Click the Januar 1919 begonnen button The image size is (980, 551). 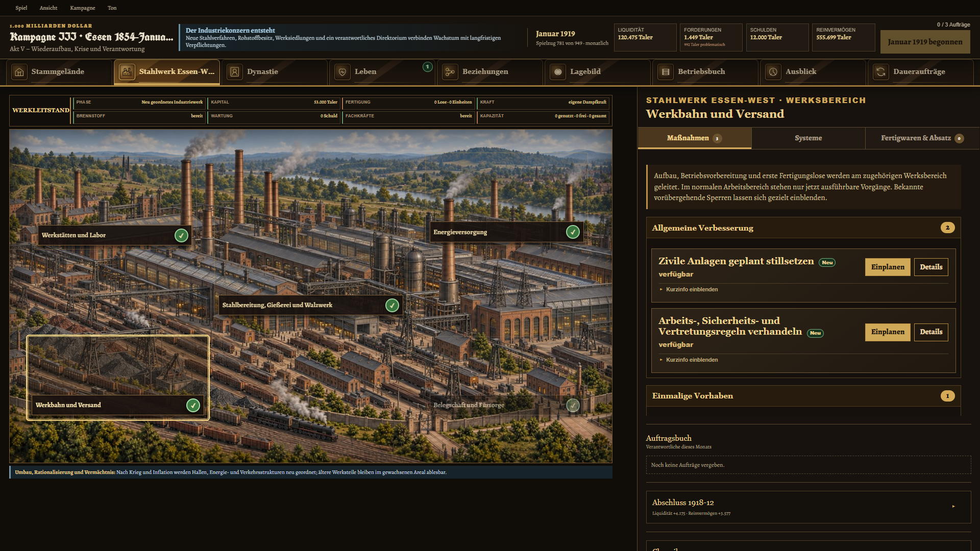(x=925, y=42)
